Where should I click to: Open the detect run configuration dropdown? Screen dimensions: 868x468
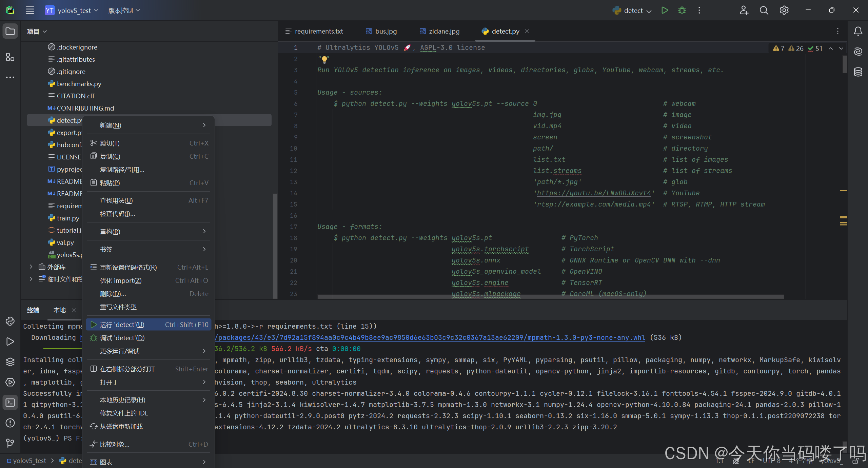(x=633, y=11)
